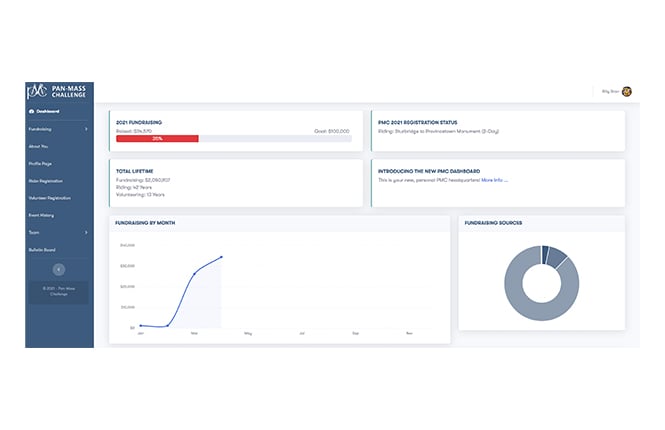Open Rider Registration from sidebar
The height and width of the screenshot is (430, 665).
point(49,180)
